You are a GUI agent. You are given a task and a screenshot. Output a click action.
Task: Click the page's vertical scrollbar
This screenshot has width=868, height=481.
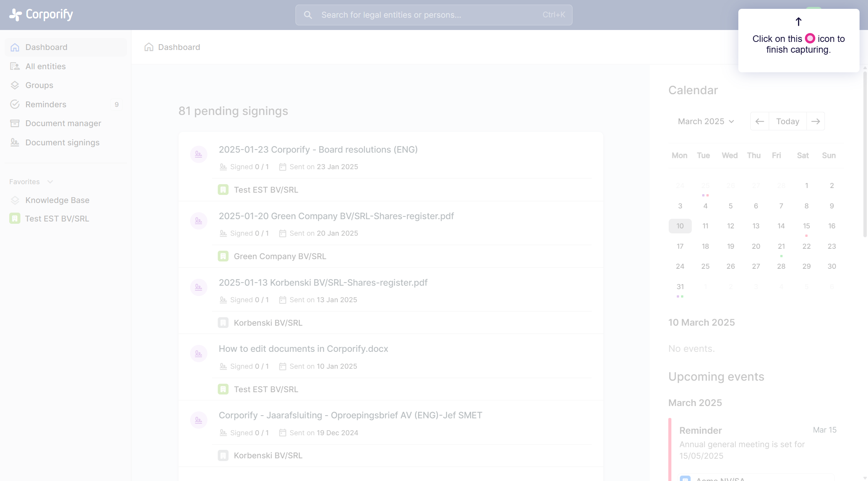point(865,154)
